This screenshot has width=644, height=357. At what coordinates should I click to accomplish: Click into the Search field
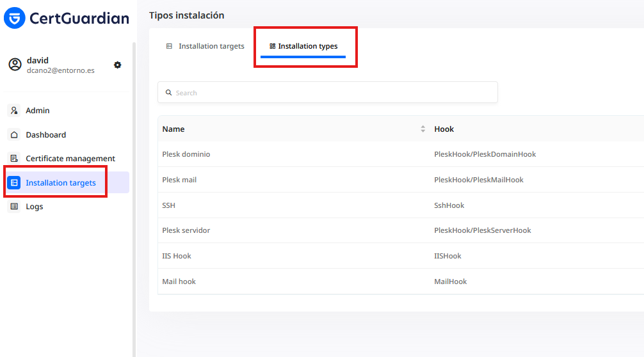coord(328,92)
